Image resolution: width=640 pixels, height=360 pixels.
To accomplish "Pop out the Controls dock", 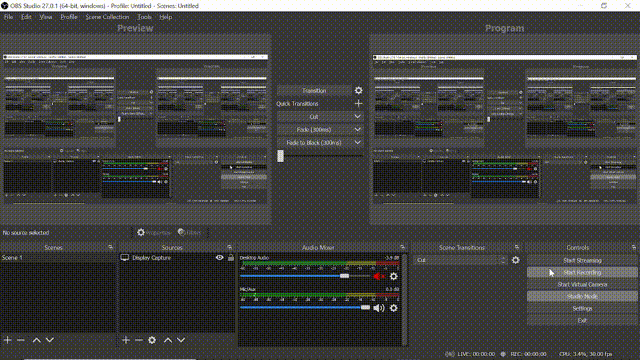I will [x=633, y=247].
